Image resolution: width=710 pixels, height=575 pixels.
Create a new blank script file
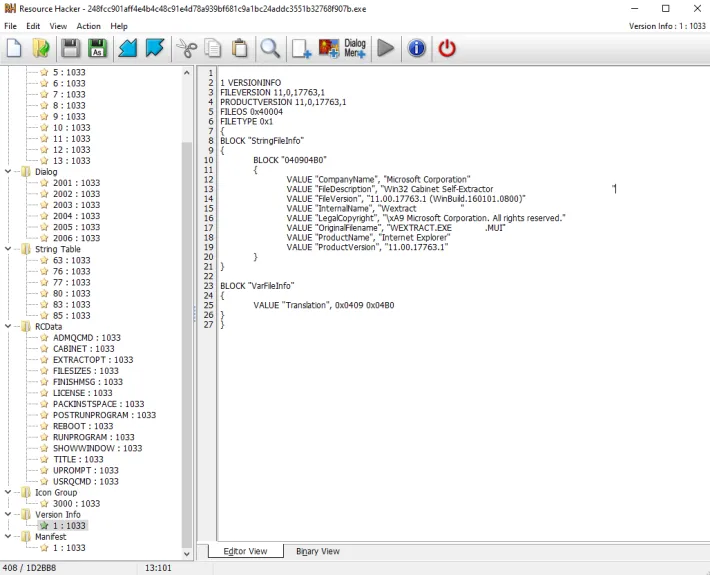[x=14, y=48]
